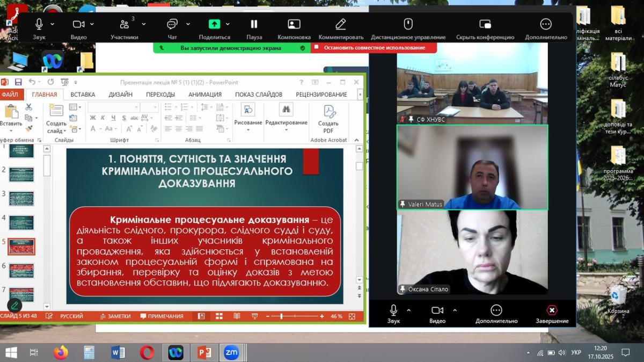Click the zoom slider handle in status bar

[281, 316]
